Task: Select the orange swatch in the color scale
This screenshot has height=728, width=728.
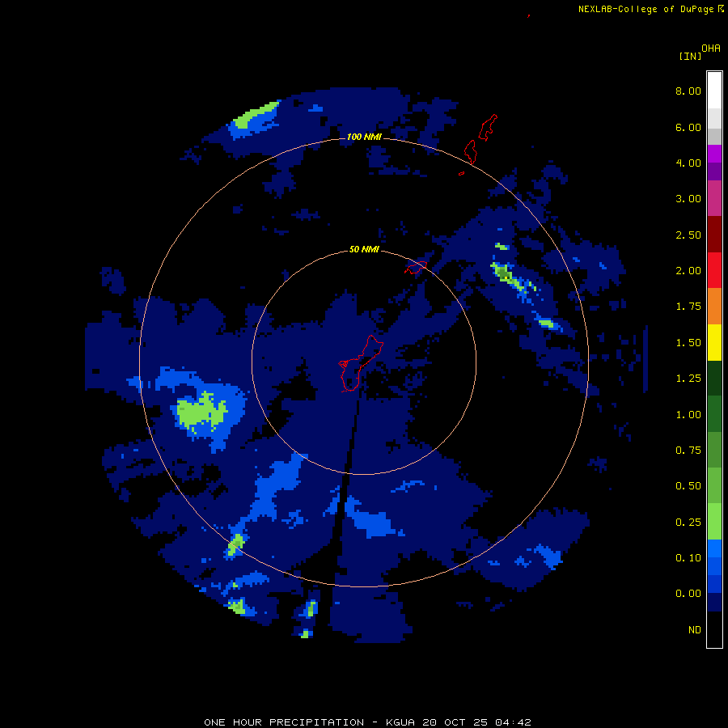Action: [714, 306]
